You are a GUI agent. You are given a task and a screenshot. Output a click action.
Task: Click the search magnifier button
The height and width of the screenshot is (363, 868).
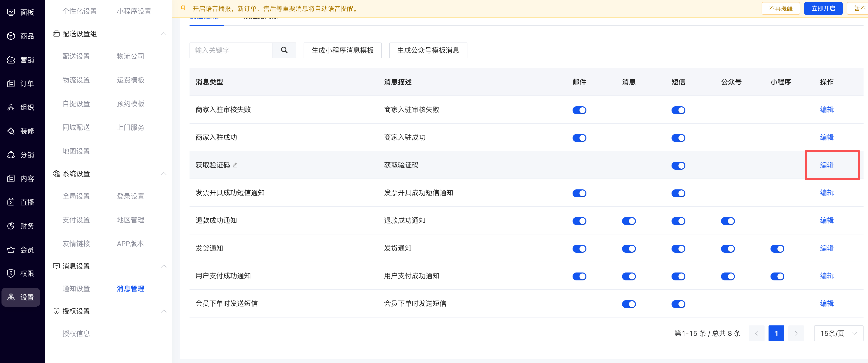coord(284,50)
